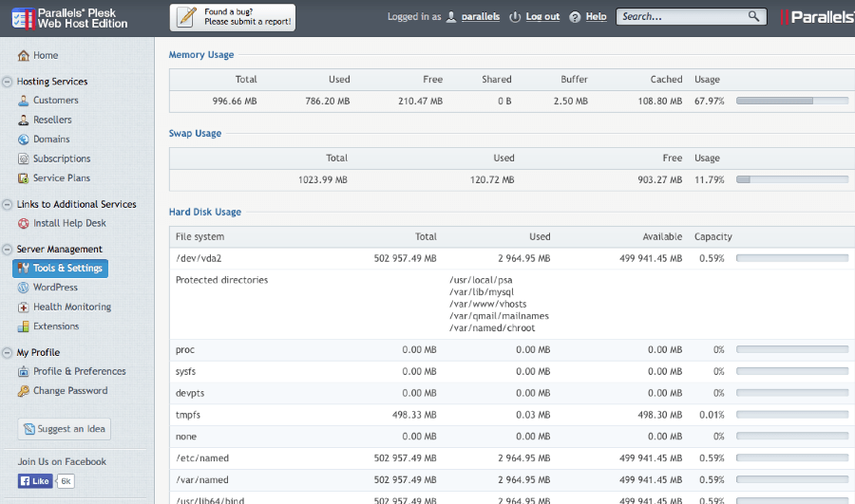Click the 6k Facebook like count
Viewport: 855px width, 504px height.
coord(66,481)
